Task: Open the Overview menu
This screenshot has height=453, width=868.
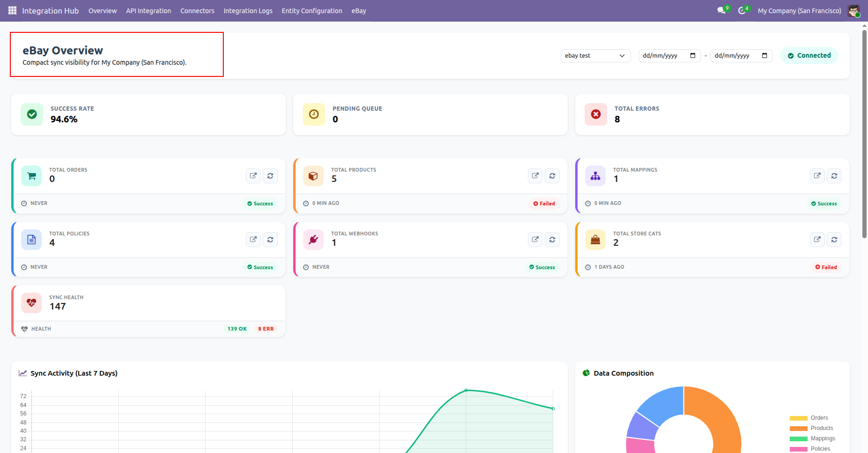Action: point(103,11)
